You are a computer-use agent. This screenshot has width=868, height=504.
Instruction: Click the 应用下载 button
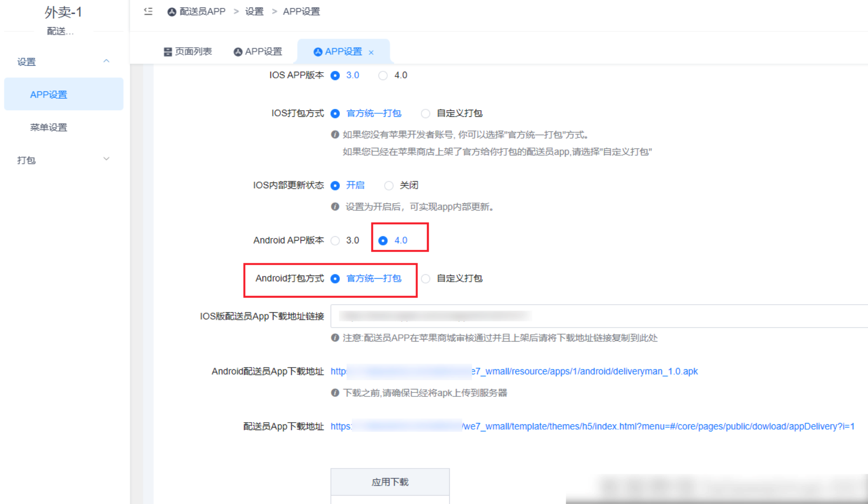390,482
